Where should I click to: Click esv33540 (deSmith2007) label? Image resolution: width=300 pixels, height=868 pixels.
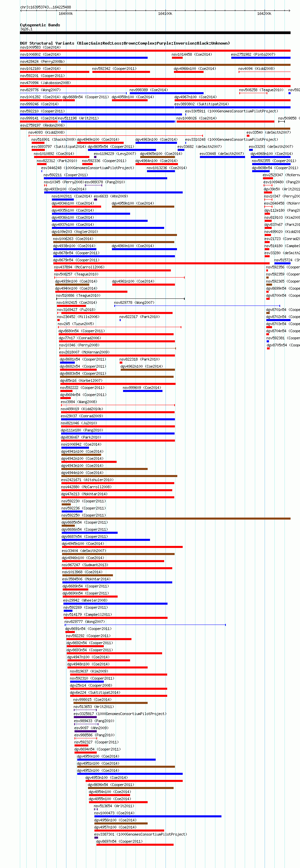[x=269, y=132]
